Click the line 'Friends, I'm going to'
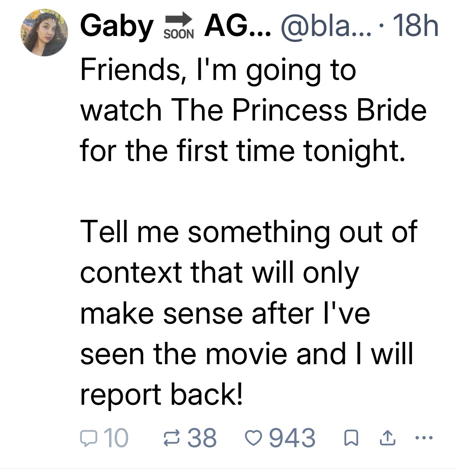 click(x=218, y=70)
